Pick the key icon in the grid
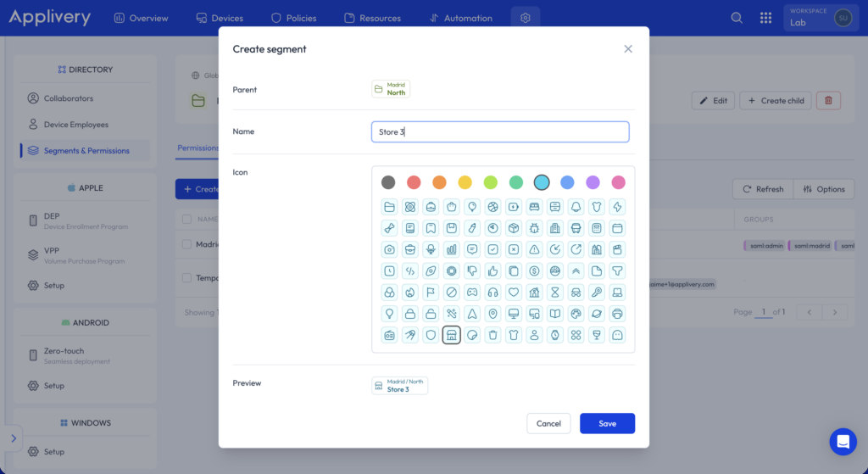 [597, 293]
